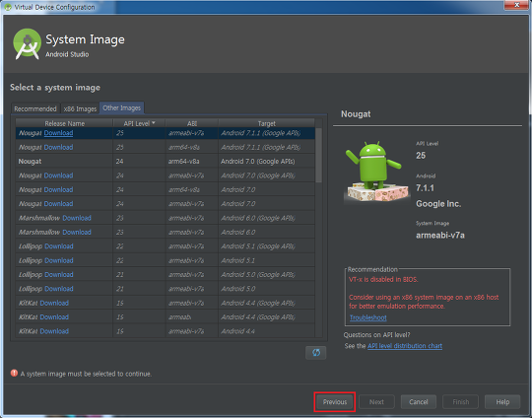Click the red error warning icon
This screenshot has height=418, width=532.
pos(14,374)
